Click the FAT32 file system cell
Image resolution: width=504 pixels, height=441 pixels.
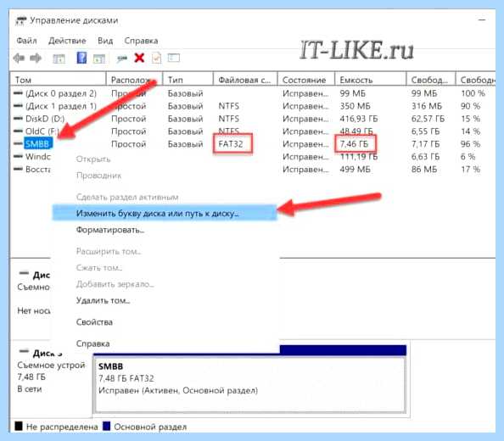pos(231,143)
